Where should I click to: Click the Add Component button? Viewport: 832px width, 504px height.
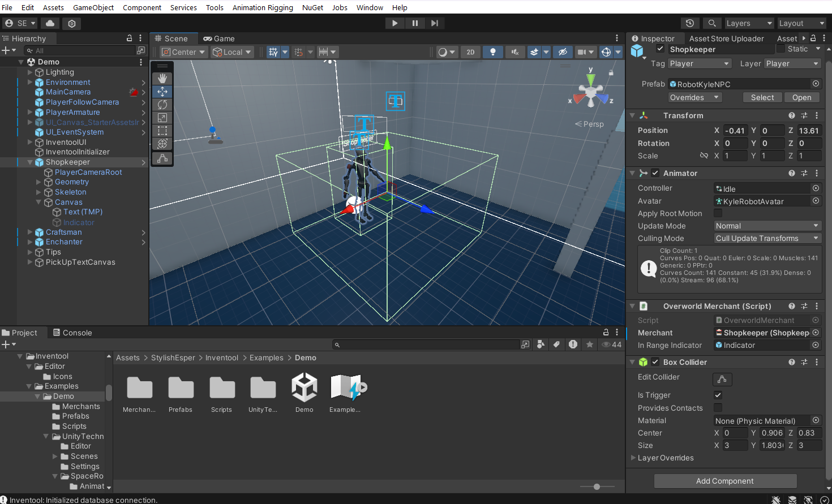point(724,481)
